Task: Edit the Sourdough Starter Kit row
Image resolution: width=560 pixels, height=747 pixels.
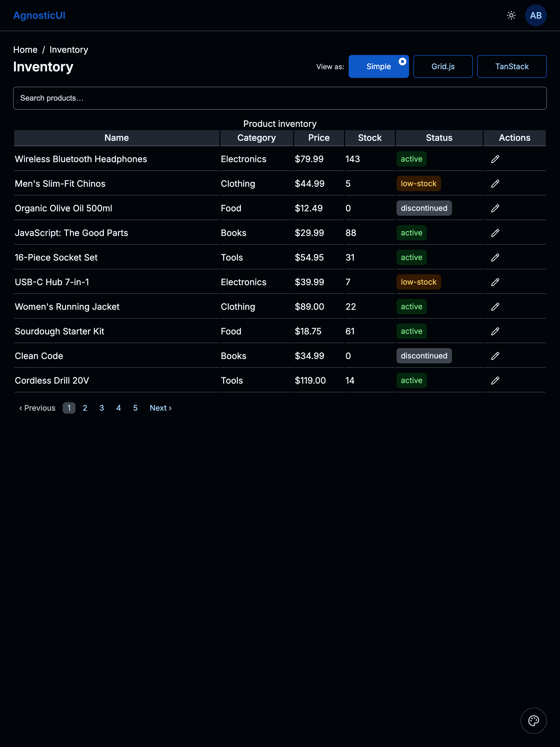Action: tap(495, 331)
